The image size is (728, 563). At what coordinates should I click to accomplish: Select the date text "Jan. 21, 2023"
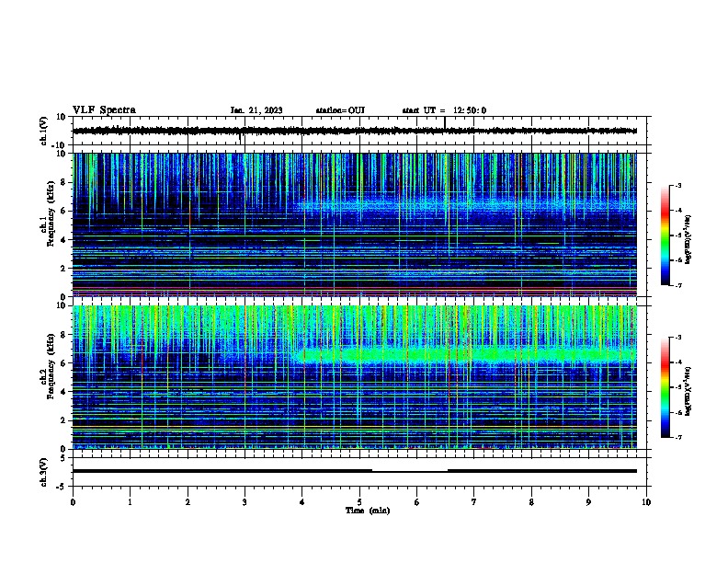pos(256,110)
